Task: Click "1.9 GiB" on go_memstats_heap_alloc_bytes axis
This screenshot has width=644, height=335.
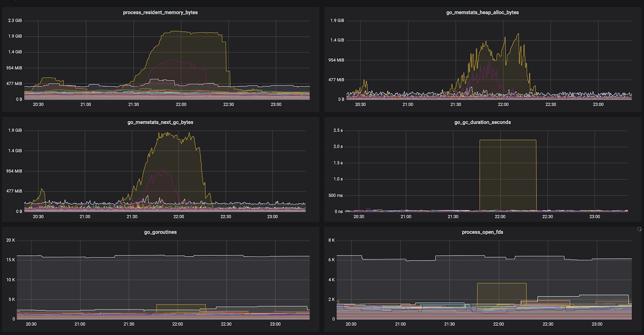Action: tap(337, 21)
